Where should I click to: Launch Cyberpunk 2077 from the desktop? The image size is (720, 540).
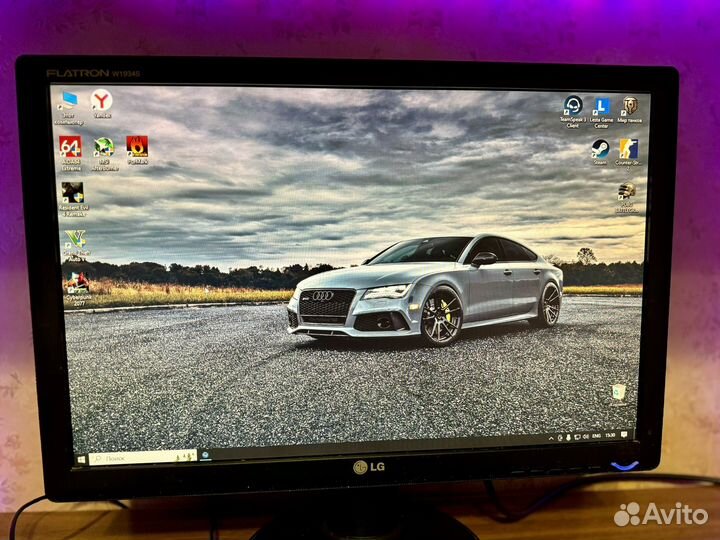coord(78,288)
